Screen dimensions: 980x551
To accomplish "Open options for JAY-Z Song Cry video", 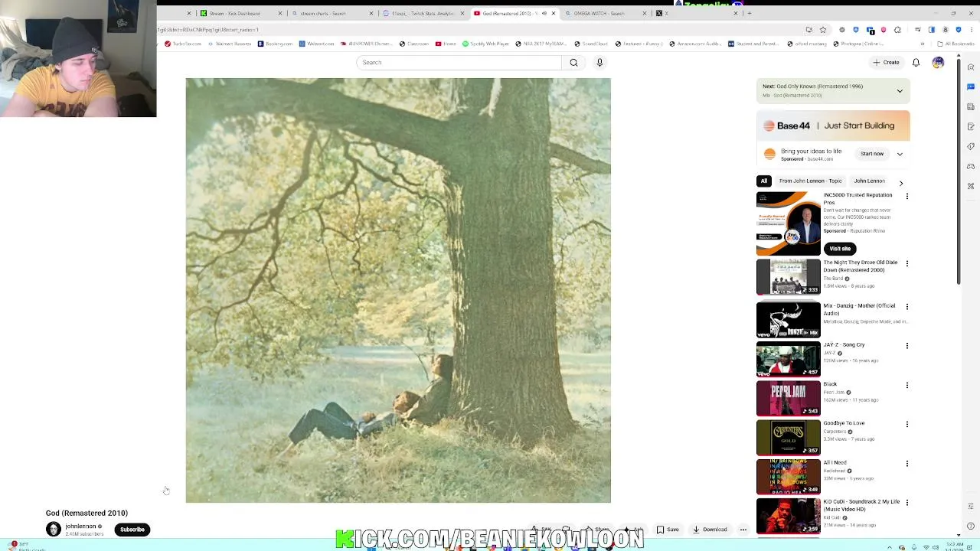I will [907, 345].
